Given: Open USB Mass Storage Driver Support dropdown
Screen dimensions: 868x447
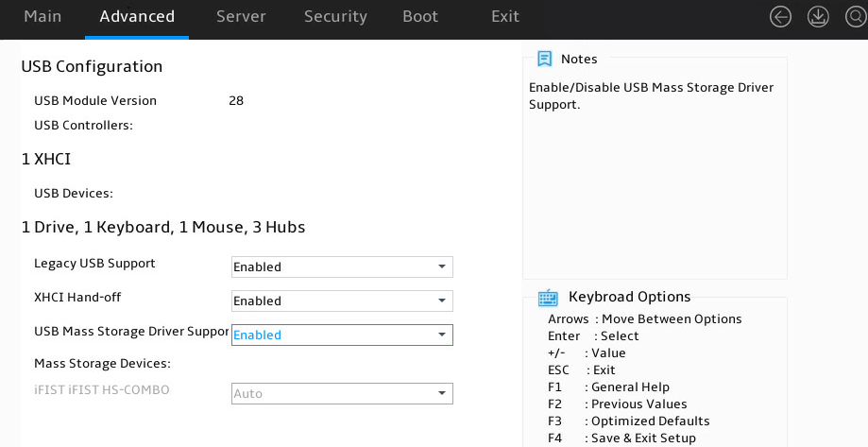Looking at the screenshot, I should click(342, 335).
